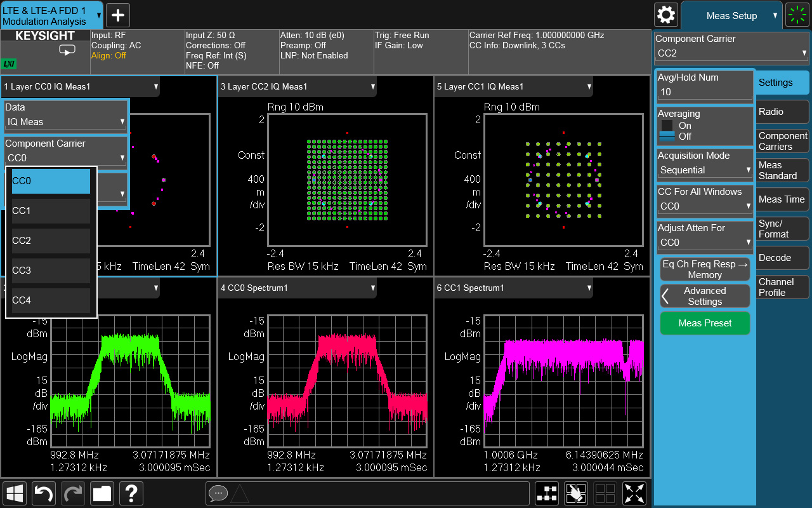Choose CC4 in the component carrier list
The width and height of the screenshot is (812, 508).
click(51, 300)
